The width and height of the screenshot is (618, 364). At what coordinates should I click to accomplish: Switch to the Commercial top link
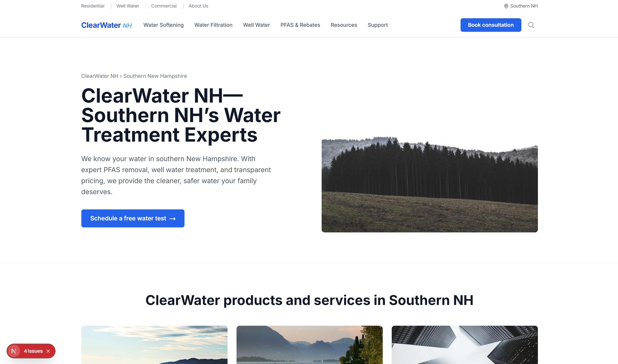(x=164, y=6)
